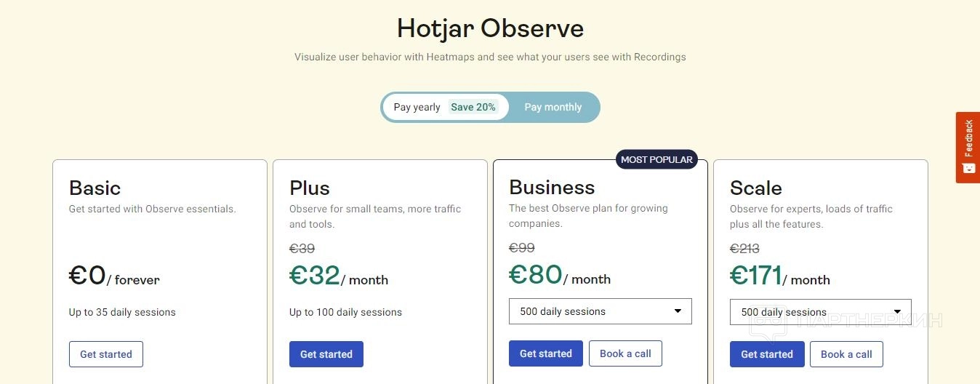
Task: Select the Pay yearly billing option
Action: click(x=417, y=107)
